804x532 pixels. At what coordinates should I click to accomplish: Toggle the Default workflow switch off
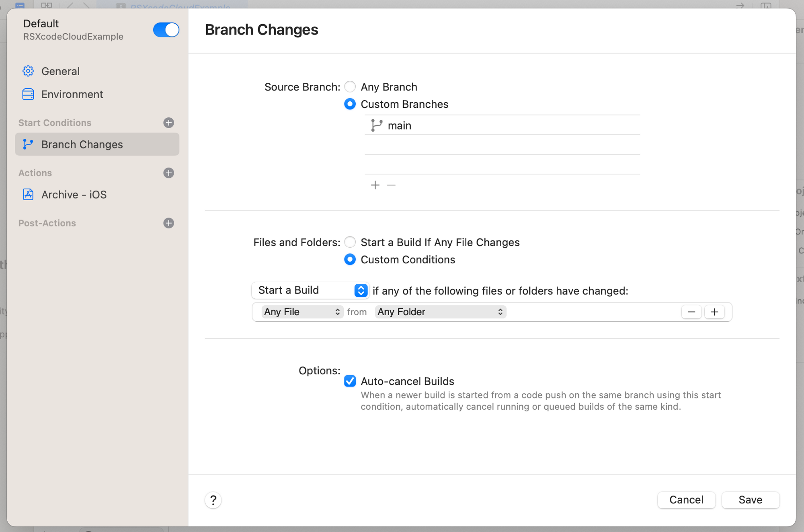click(166, 30)
